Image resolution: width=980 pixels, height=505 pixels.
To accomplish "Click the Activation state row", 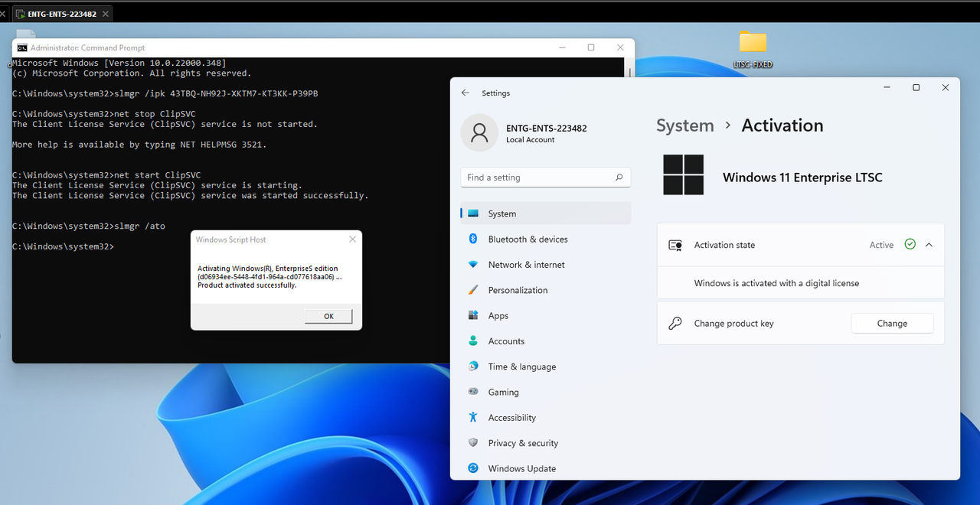I will 801,245.
